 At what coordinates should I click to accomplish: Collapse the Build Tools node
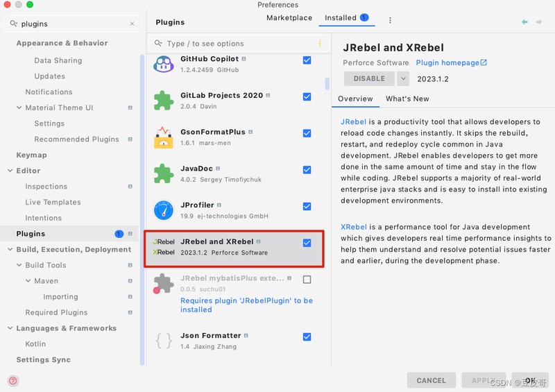click(x=19, y=265)
